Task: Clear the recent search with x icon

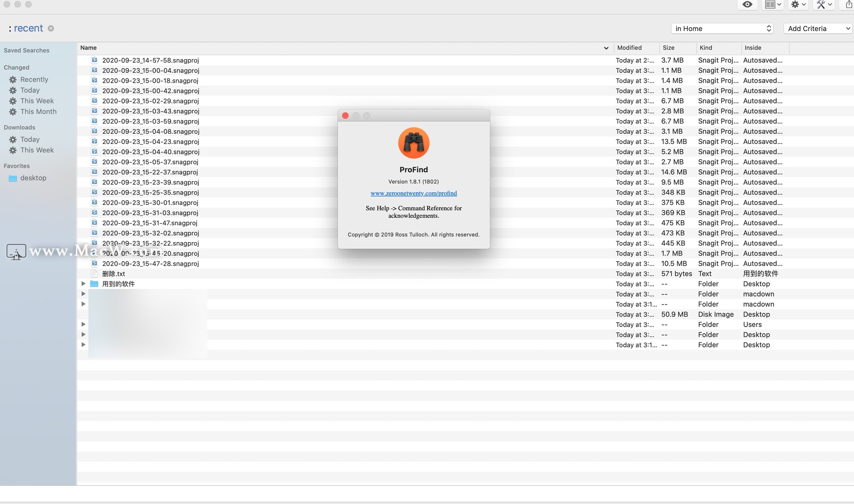Action: tap(51, 28)
